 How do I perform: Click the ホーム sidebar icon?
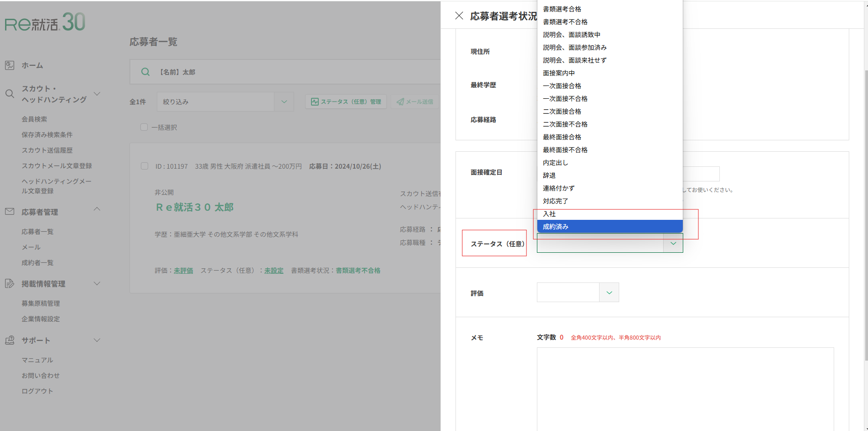coord(10,65)
